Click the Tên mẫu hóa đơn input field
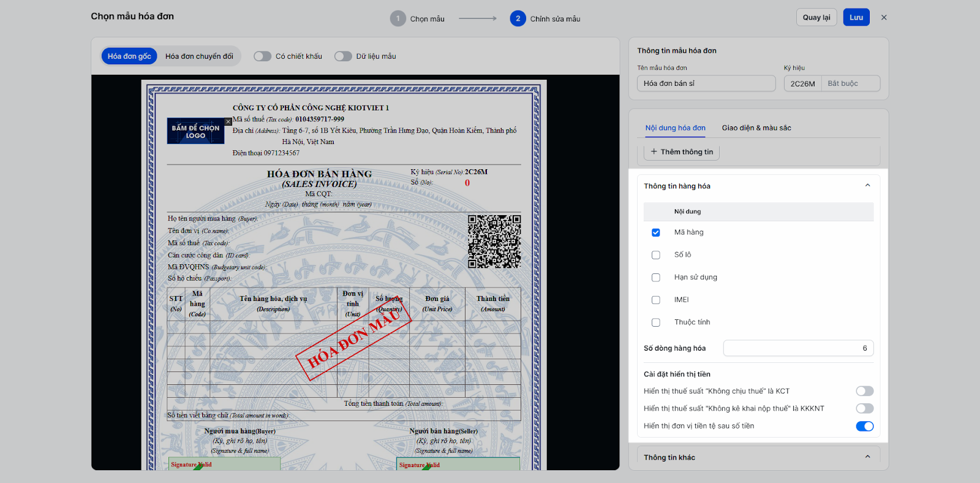The width and height of the screenshot is (980, 483). point(706,83)
